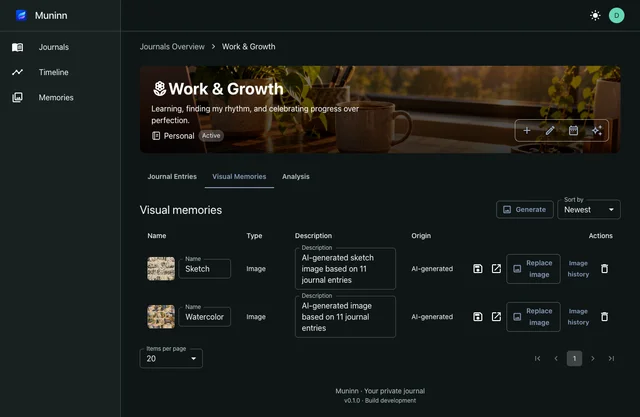Screen dimensions: 640x417
Task: Open the Items per page dropdown
Action: coord(171,358)
